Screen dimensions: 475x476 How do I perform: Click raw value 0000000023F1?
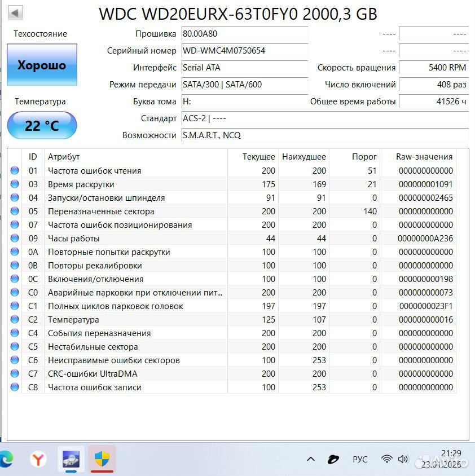coord(426,306)
